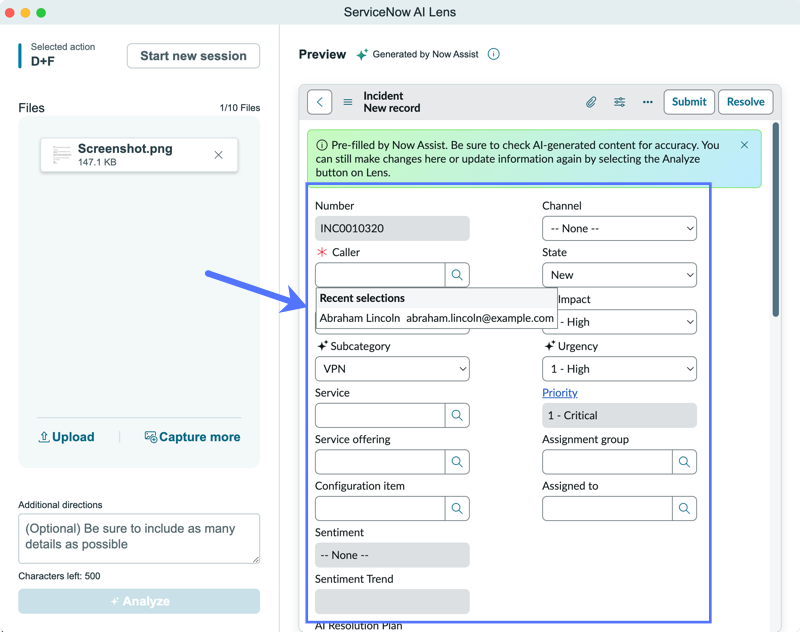Viewport: 800px width, 632px height.
Task: Click into the Assignment group input field
Action: (607, 462)
